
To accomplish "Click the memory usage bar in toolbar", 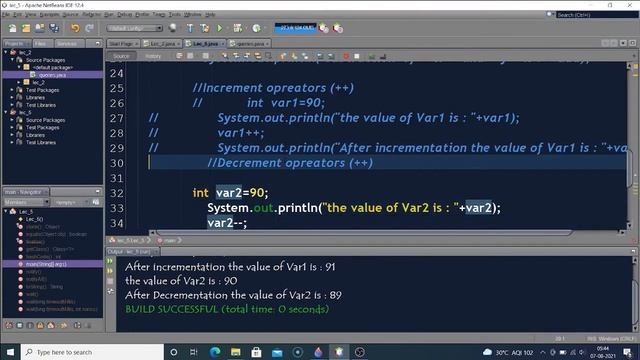I will click(x=296, y=28).
